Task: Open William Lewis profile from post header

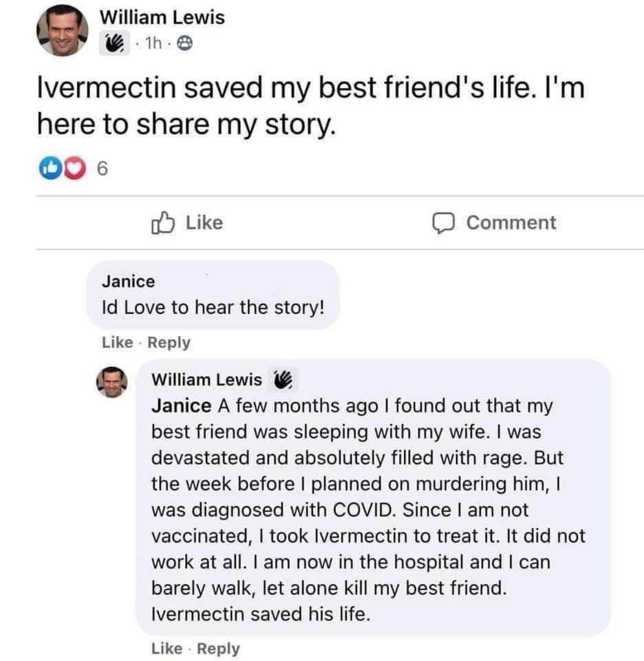Action: pyautogui.click(x=162, y=18)
